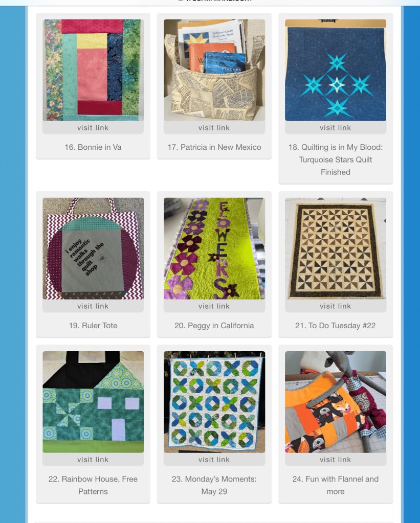
Task: Click visit link for Peggy in California
Action: (x=214, y=306)
